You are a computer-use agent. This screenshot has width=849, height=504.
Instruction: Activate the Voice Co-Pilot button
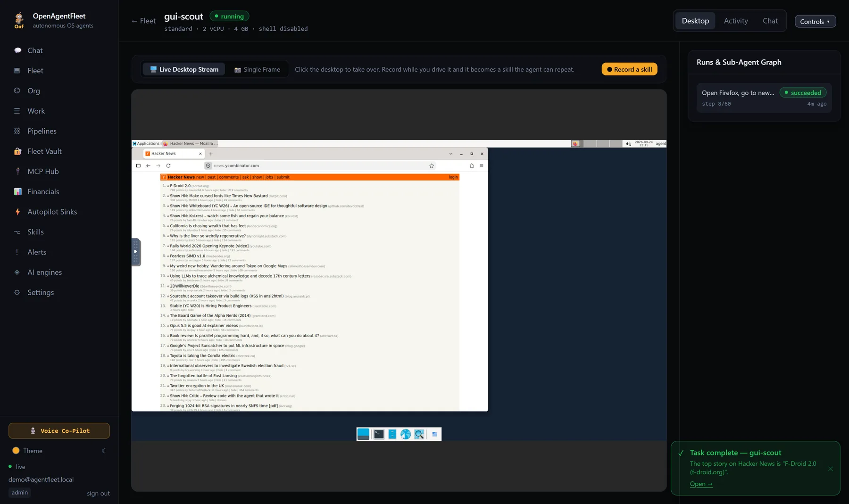[x=59, y=431]
